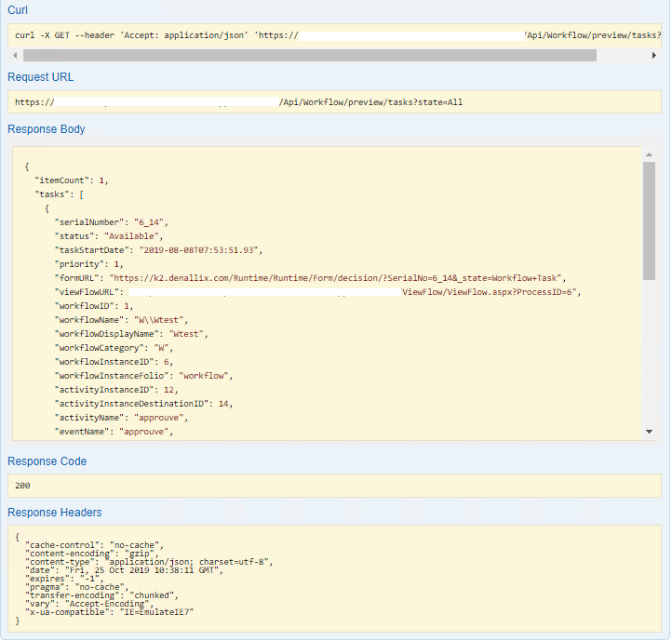
Task: Click right arrow of Curl horizontal scrollbar
Action: click(x=654, y=56)
